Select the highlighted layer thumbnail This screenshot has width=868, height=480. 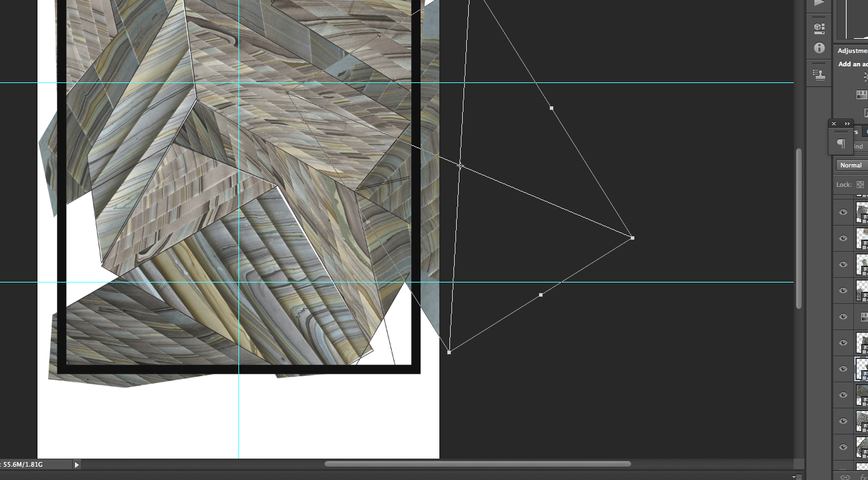(x=862, y=368)
